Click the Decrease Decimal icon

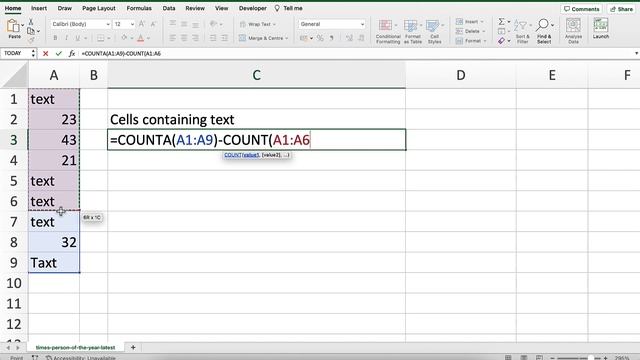[361, 38]
